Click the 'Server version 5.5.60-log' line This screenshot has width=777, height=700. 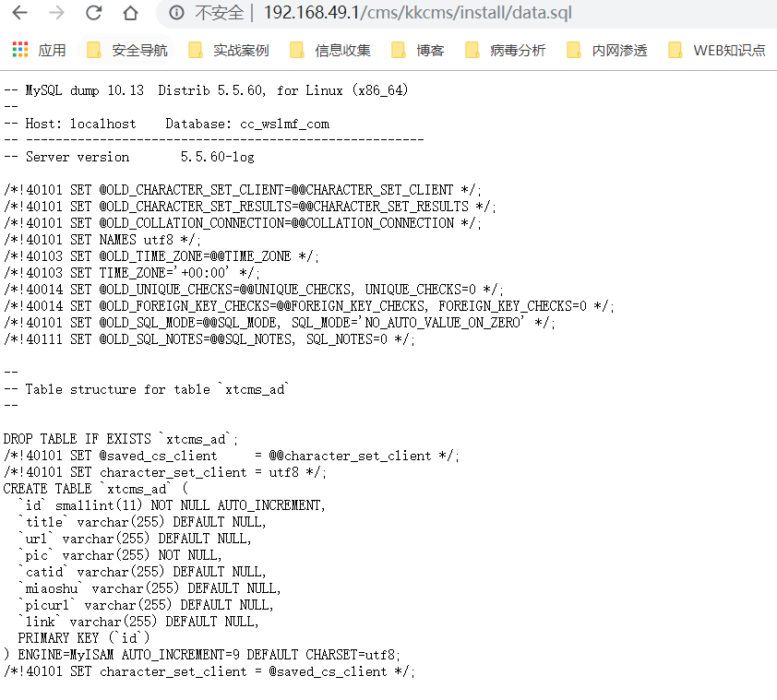(129, 157)
